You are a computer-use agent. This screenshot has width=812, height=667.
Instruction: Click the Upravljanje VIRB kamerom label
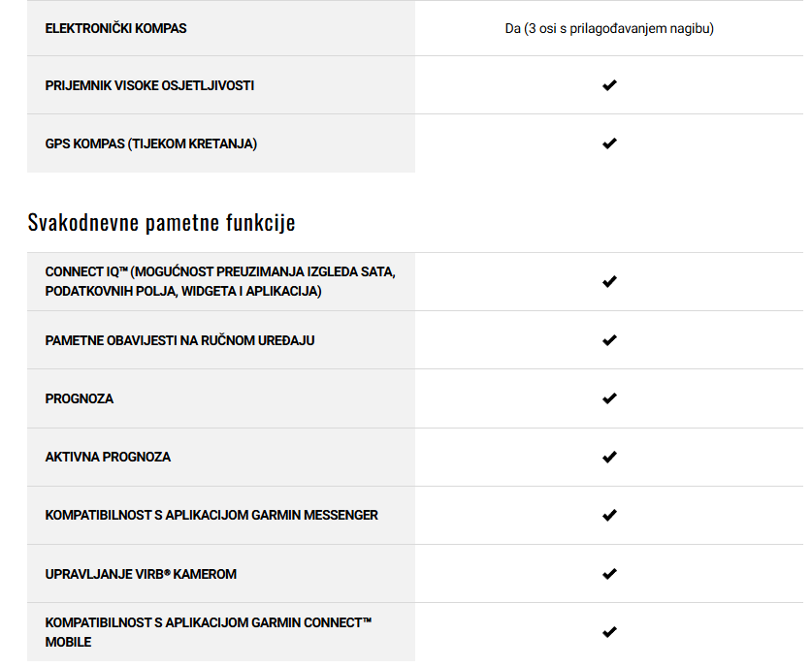[x=141, y=574]
